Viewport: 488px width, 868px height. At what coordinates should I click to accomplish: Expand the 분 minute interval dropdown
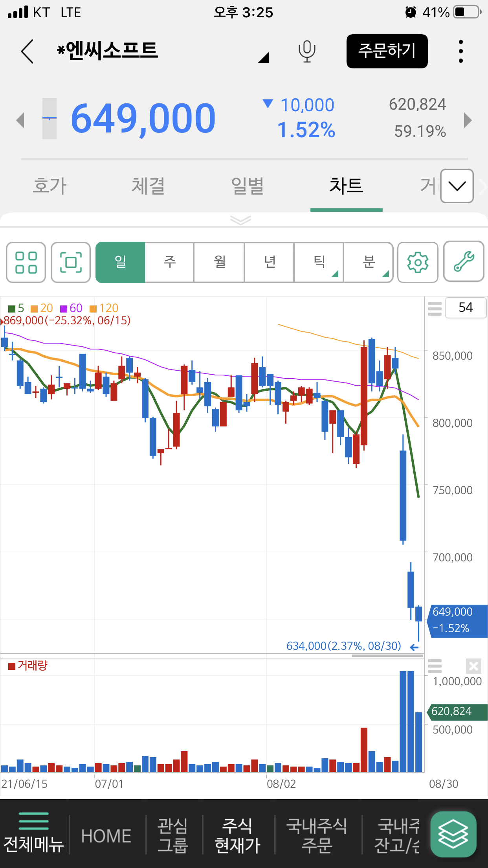(x=369, y=262)
